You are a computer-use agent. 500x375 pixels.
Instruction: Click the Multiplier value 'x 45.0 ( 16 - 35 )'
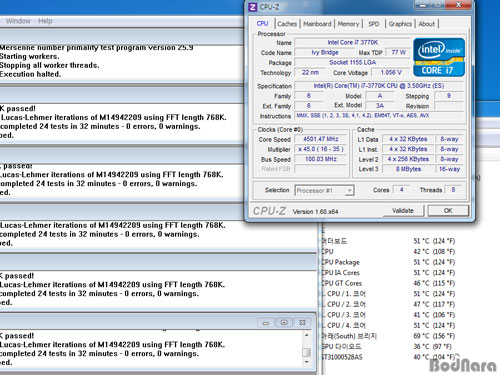tap(321, 149)
